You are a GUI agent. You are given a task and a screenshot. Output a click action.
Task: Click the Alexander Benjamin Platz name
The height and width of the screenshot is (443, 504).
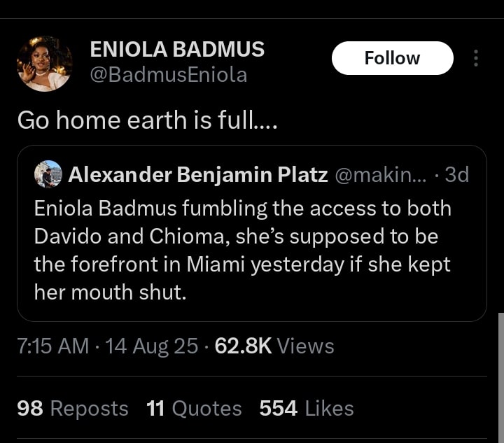coord(198,174)
